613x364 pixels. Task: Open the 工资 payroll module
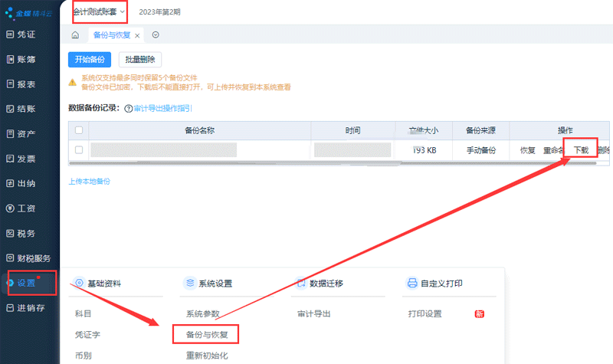click(x=21, y=208)
